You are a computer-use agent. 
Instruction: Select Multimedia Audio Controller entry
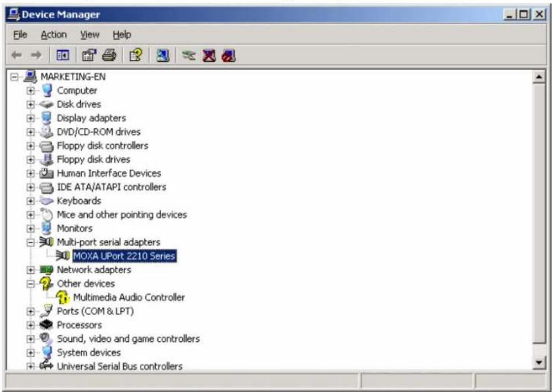pos(129,298)
